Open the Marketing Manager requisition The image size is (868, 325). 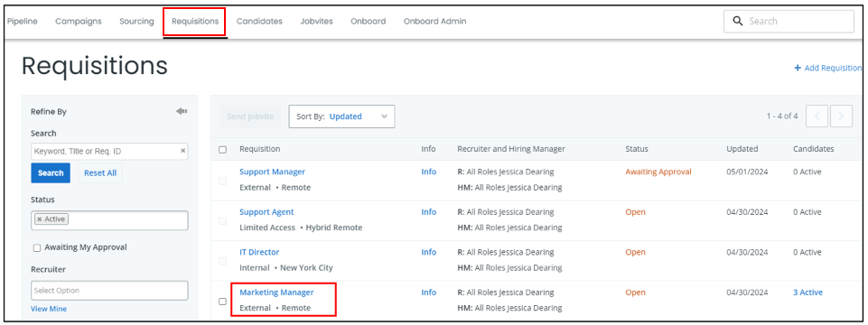(276, 292)
